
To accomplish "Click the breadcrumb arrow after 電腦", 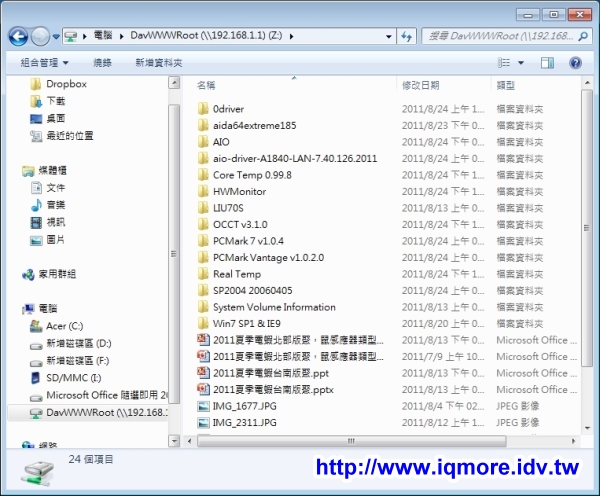I will point(121,36).
